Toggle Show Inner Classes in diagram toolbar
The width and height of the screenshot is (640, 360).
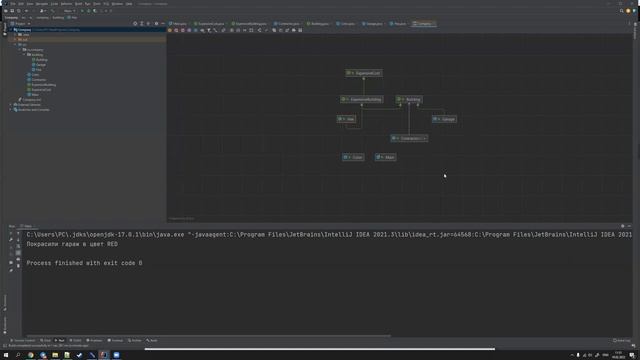coord(196,30)
